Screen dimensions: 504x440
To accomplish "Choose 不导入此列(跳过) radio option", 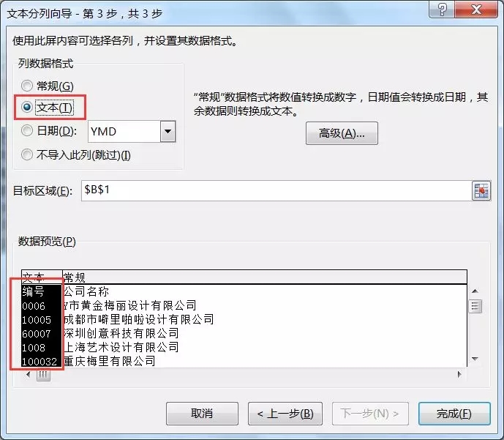I will [27, 154].
